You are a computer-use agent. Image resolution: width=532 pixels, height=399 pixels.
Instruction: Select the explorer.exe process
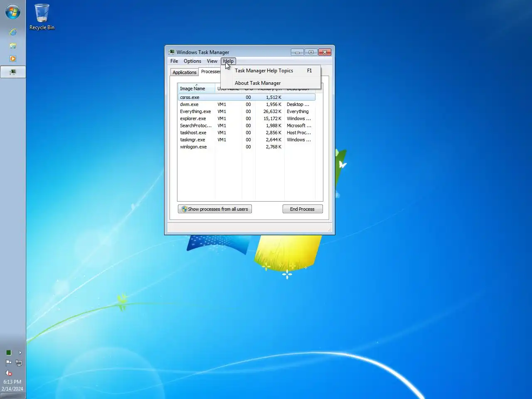pos(246,118)
